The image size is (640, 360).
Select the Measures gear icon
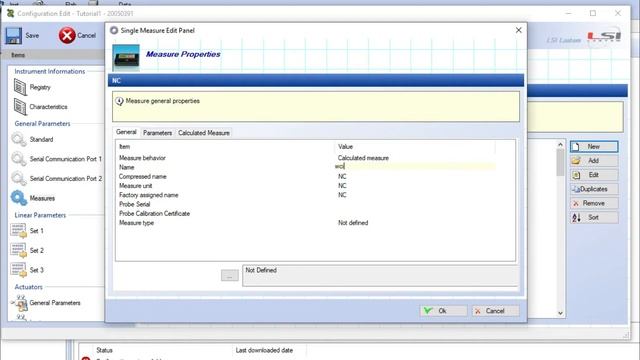[19, 198]
